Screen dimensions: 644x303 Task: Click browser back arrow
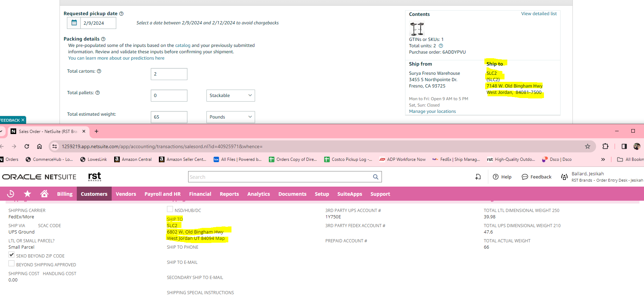pos(2,146)
